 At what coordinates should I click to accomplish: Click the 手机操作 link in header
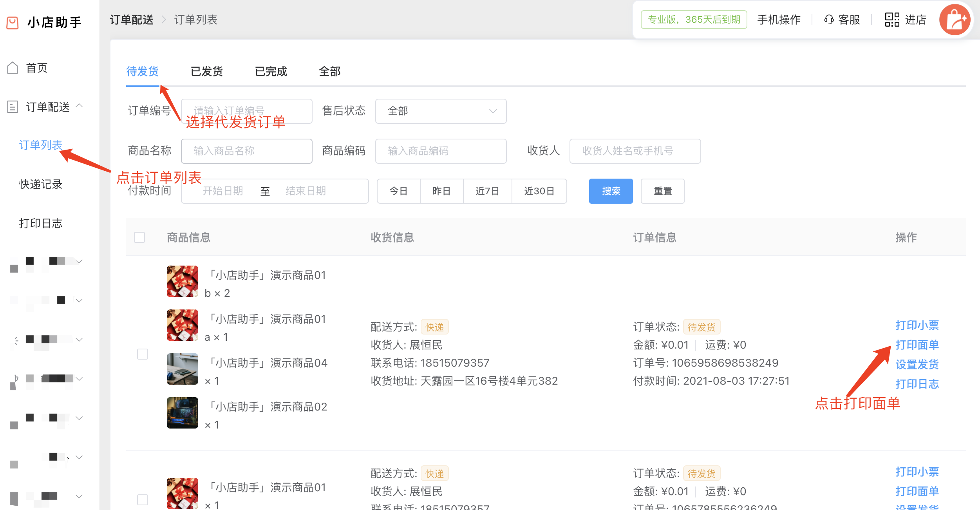[779, 20]
